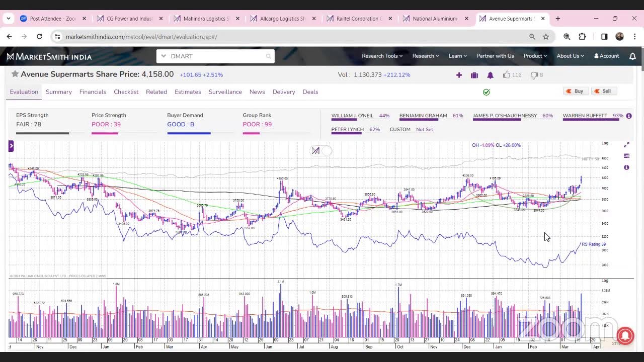Open the Chrome tab search dropdown
The height and width of the screenshot is (362, 644).
coord(8,19)
